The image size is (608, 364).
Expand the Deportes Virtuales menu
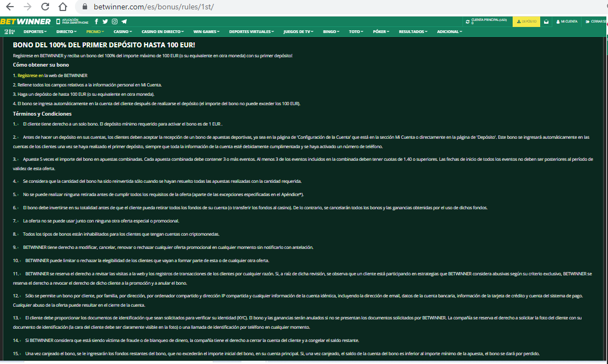[251, 31]
